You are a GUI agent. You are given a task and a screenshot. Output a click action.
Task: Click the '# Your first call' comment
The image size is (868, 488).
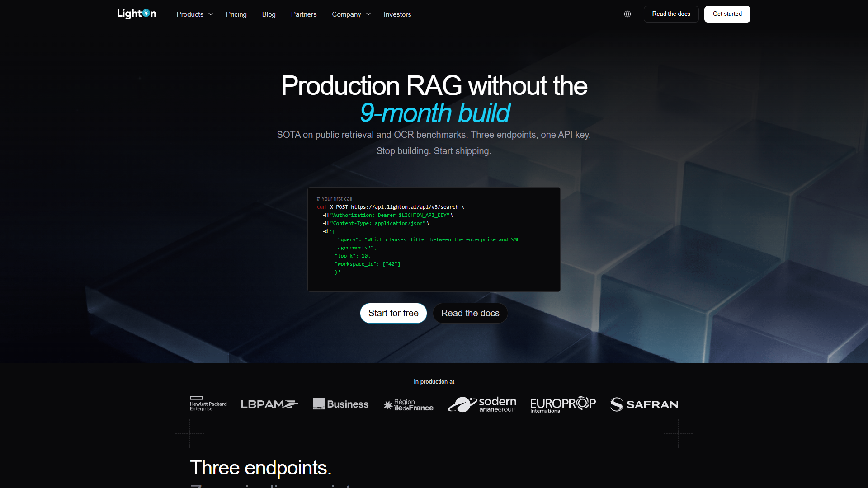pos(335,199)
